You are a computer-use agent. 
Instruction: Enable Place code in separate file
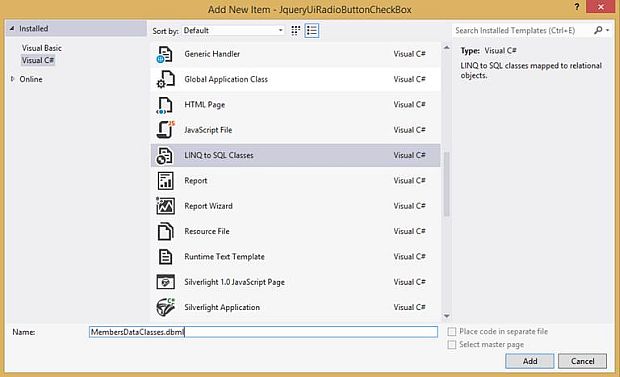click(x=452, y=332)
